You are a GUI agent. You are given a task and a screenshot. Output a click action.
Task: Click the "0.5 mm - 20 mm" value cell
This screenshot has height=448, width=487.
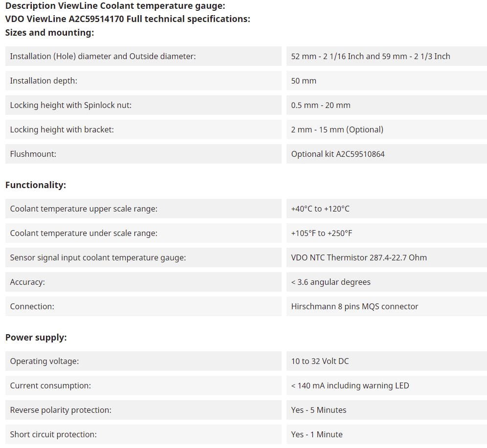(321, 105)
